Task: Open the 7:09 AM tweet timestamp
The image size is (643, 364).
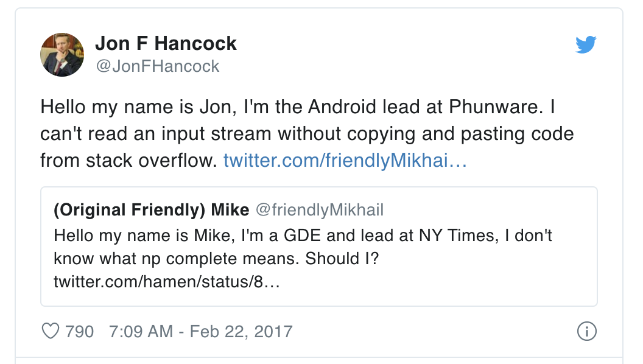Action: pos(140,332)
